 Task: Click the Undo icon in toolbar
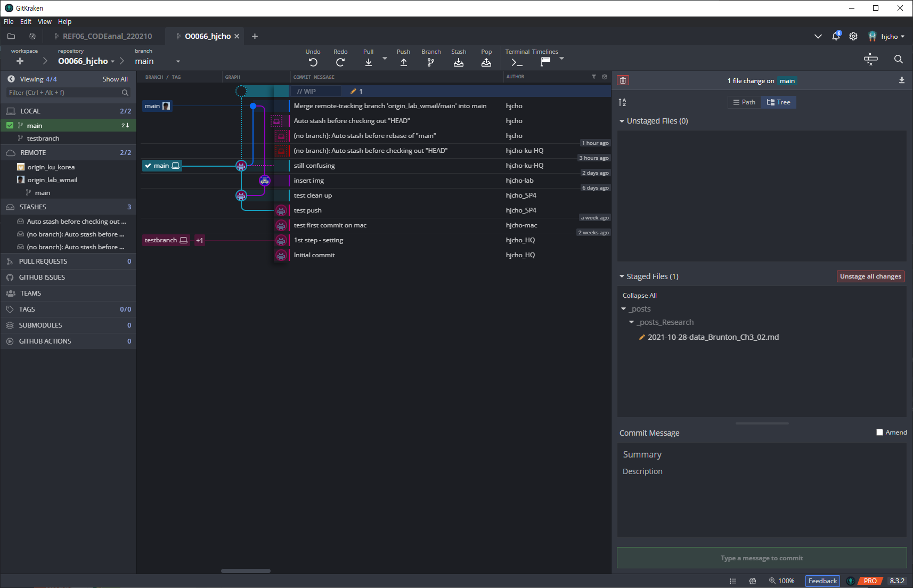coord(313,62)
